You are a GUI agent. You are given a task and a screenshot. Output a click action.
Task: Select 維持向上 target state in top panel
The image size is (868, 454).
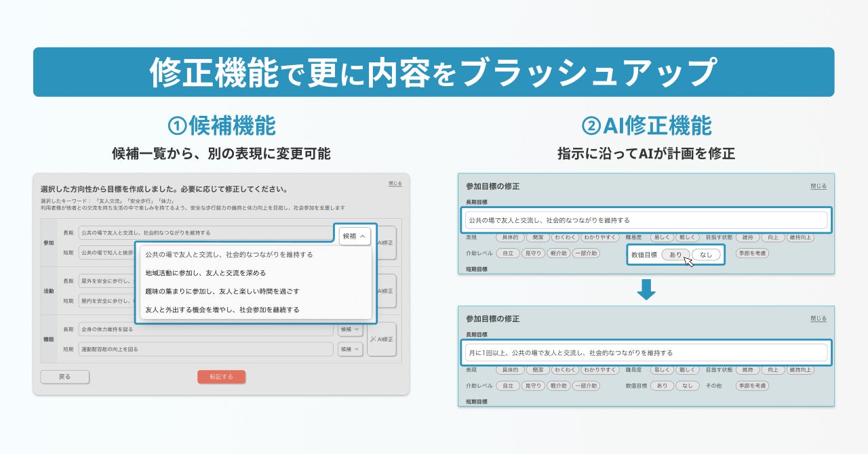point(800,238)
